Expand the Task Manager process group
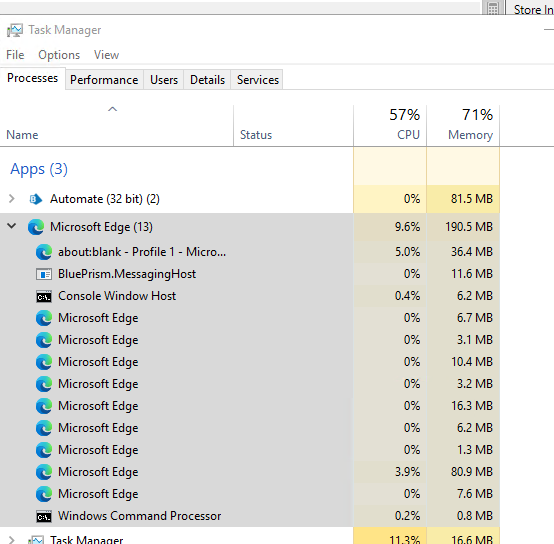Image resolution: width=554 pixels, height=544 pixels. (x=12, y=540)
